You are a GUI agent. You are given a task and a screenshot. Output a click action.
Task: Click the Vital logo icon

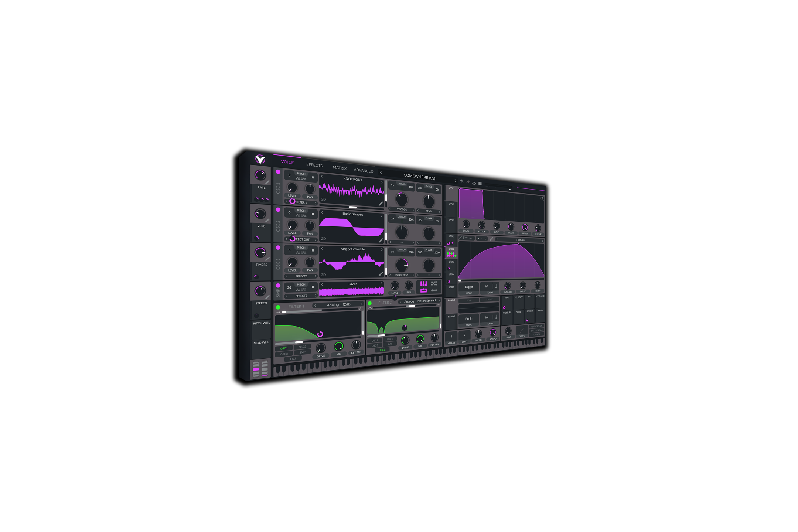(260, 159)
